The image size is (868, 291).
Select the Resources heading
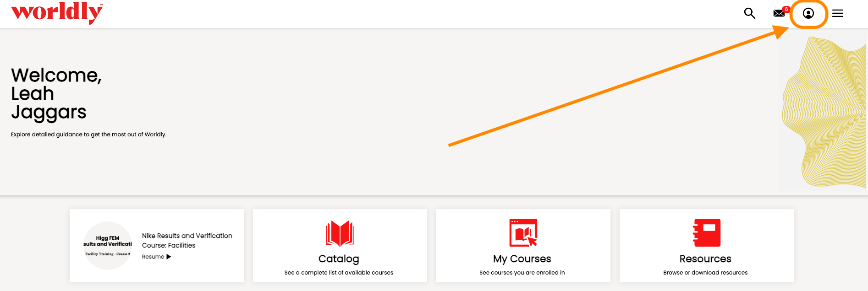point(705,259)
